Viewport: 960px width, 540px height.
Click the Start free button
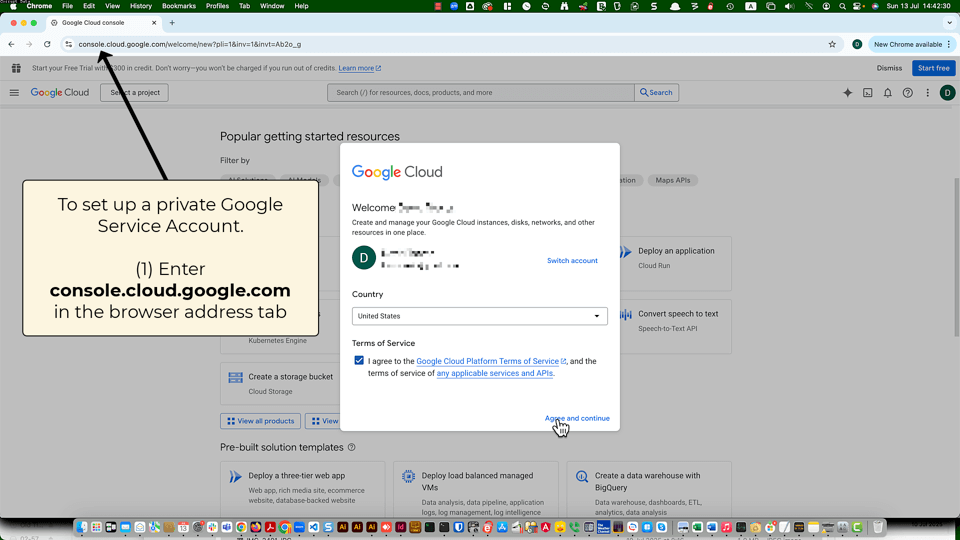coord(933,68)
